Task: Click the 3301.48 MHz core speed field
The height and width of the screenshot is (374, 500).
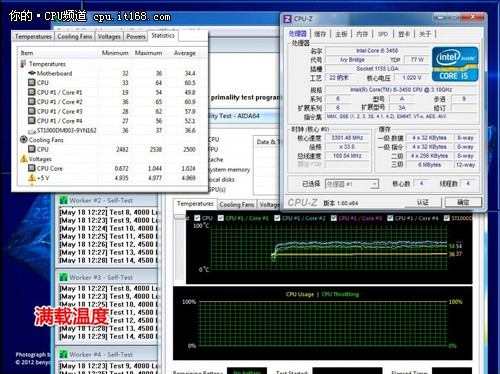Action: pyautogui.click(x=347, y=138)
